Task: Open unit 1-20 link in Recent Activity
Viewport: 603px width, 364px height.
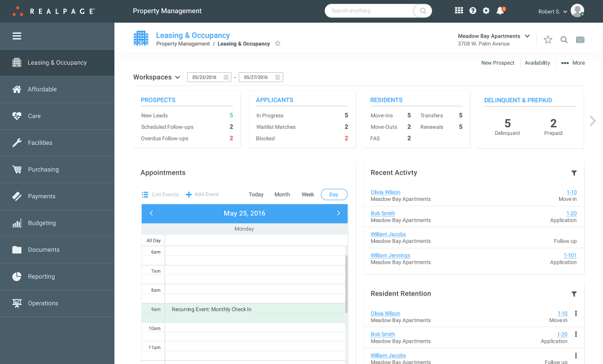Action: (x=572, y=213)
